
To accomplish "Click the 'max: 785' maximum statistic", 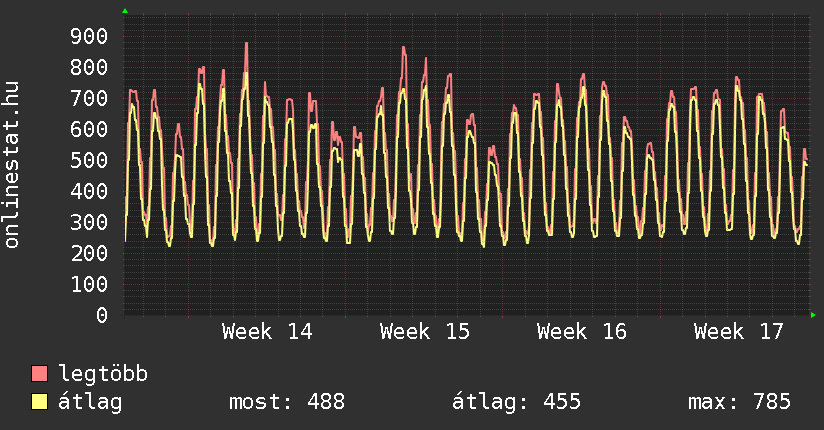I will pos(739,402).
